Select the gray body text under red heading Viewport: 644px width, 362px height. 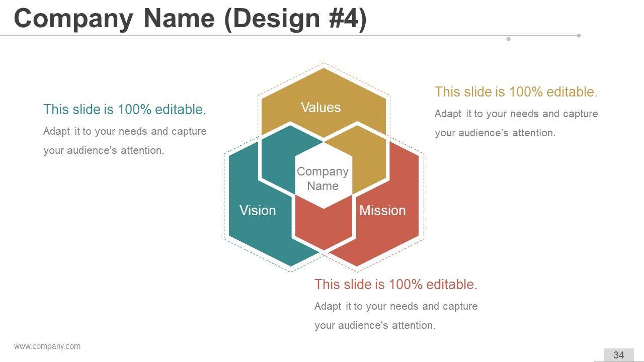396,316
